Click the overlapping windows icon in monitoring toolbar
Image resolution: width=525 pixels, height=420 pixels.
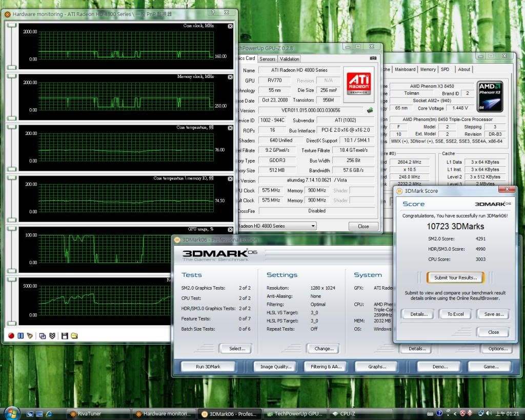tap(43, 335)
